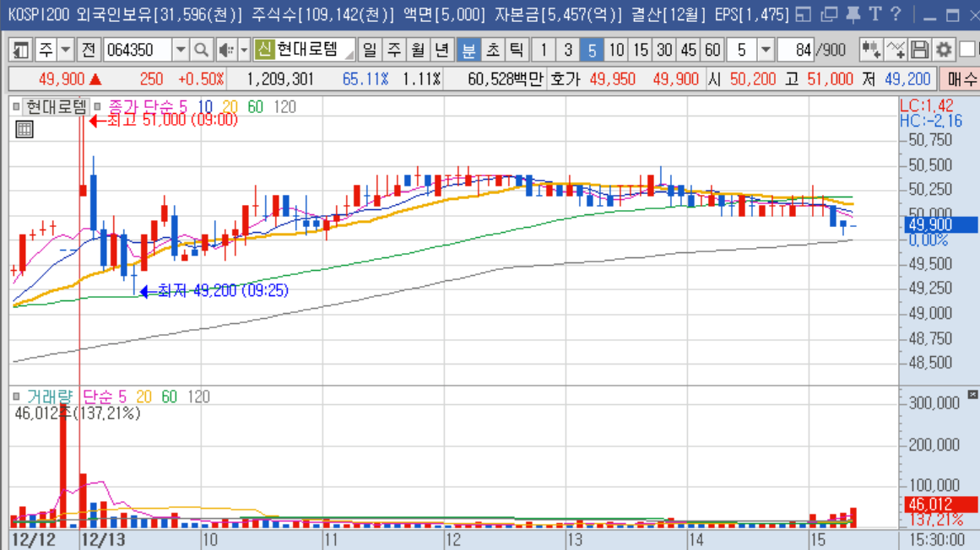Click the stock code 064350 input field
Screen dimensions: 980x550
tap(137, 50)
